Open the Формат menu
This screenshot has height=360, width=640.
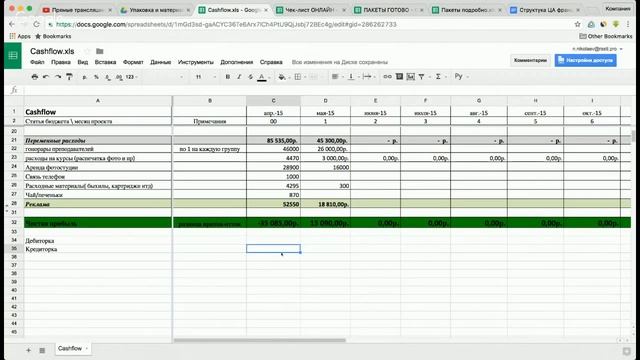[x=133, y=62]
